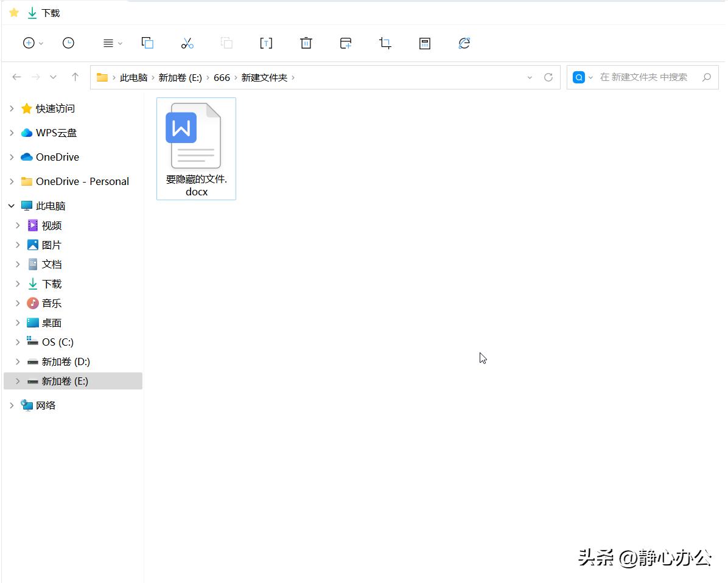This screenshot has width=728, height=583.
Task: Select the Cut tool in the toolbar
Action: point(187,43)
